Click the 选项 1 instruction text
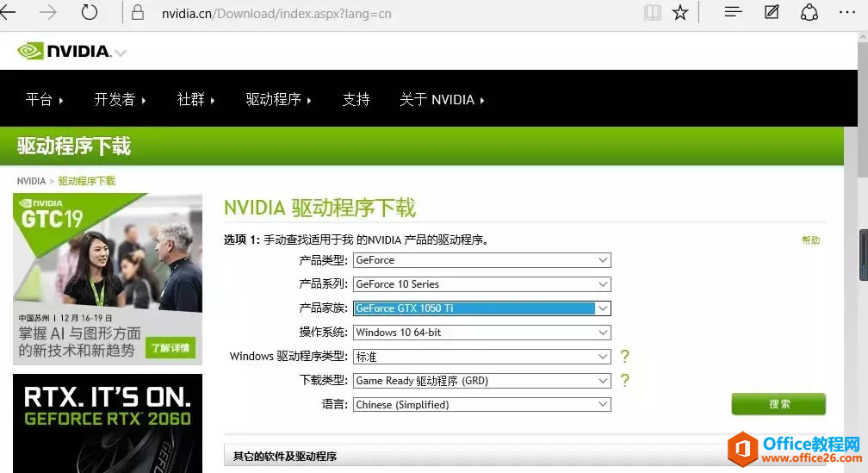The height and width of the screenshot is (473, 868). [x=356, y=240]
